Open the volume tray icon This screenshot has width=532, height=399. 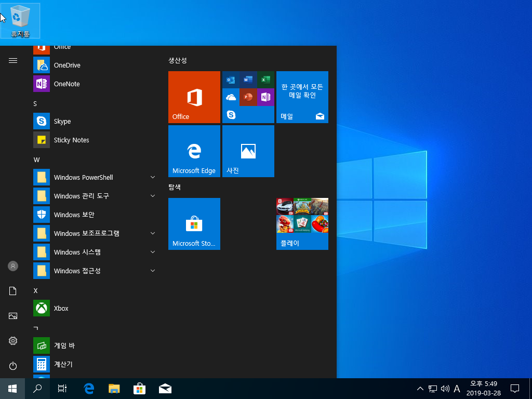445,389
